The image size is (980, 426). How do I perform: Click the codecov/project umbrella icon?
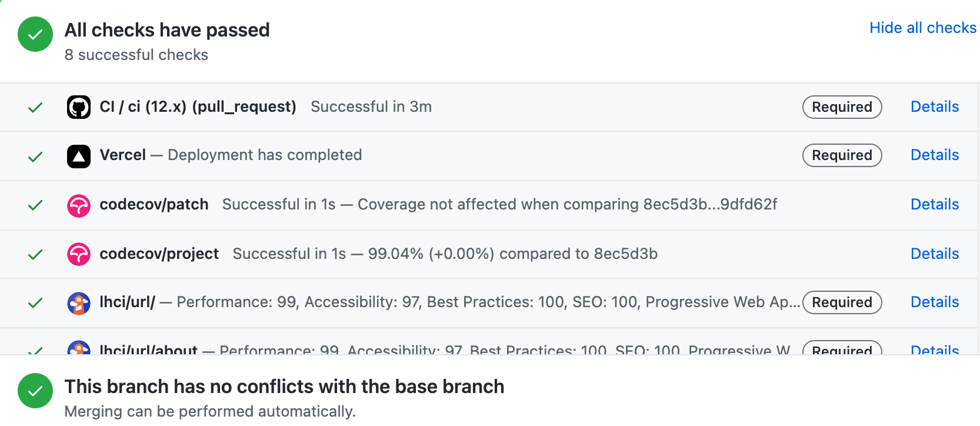(79, 254)
